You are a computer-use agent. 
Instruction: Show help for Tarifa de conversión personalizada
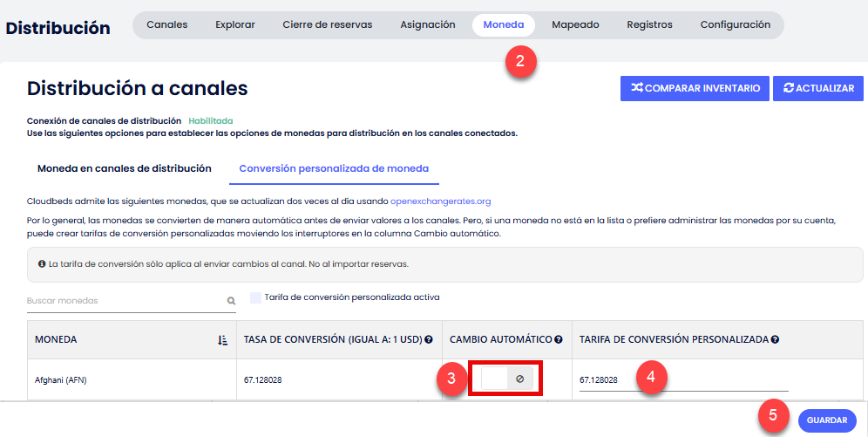775,339
